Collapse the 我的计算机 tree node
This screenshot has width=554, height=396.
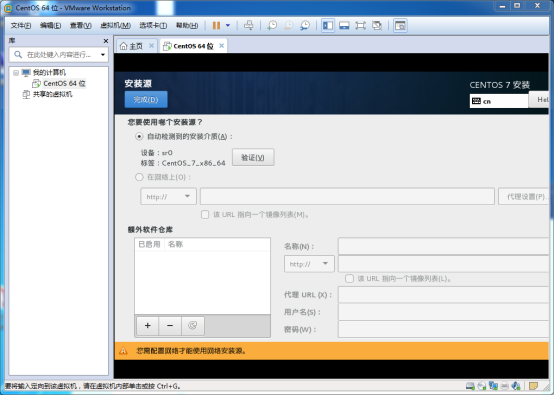[x=16, y=73]
